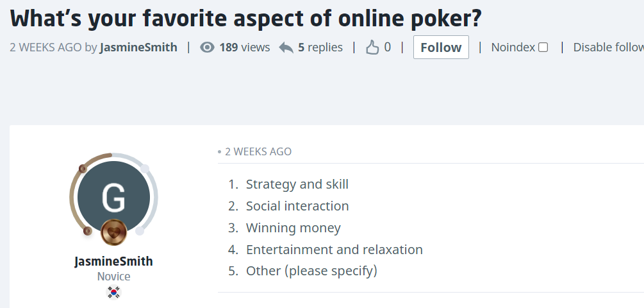Screen dimensions: 644x308
Task: Click the Disable follow option
Action: coord(608,47)
